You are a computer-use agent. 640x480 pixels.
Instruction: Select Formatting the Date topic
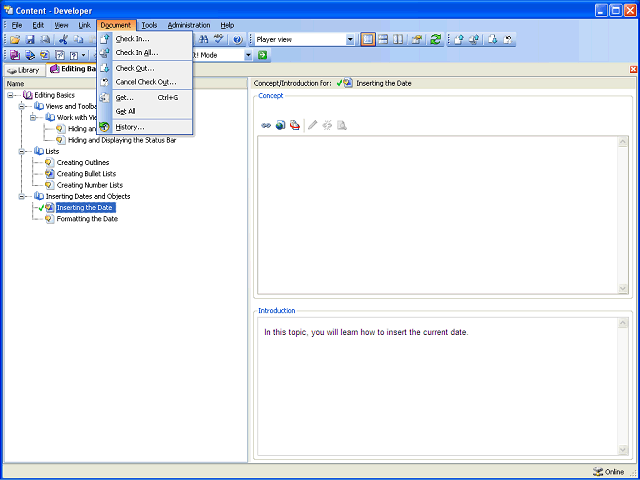[x=87, y=219]
